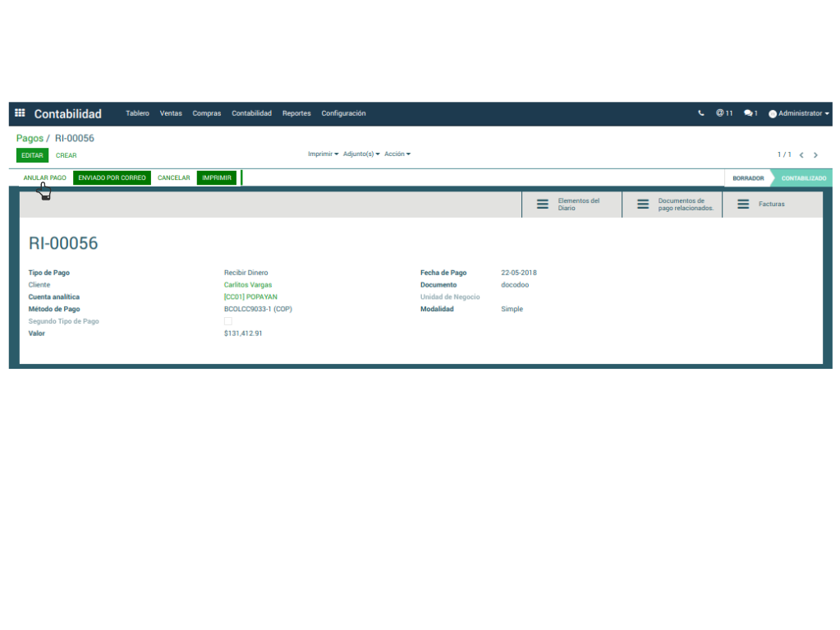Open Elementos del Diario stat button
Image resolution: width=840 pixels, height=630 pixels.
[x=571, y=205]
